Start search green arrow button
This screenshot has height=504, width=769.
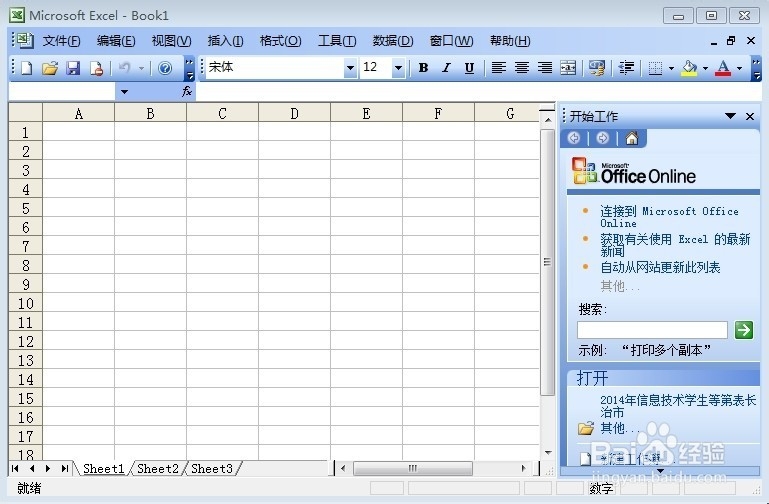coord(744,330)
